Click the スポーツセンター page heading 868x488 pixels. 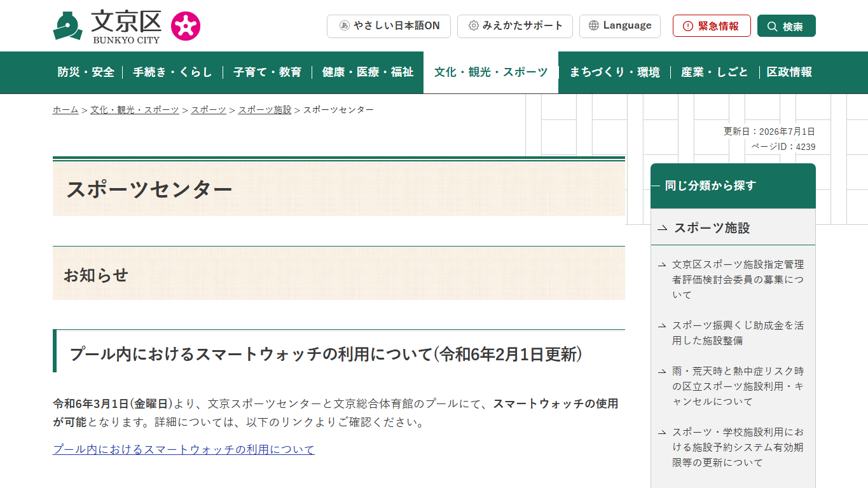(x=149, y=189)
